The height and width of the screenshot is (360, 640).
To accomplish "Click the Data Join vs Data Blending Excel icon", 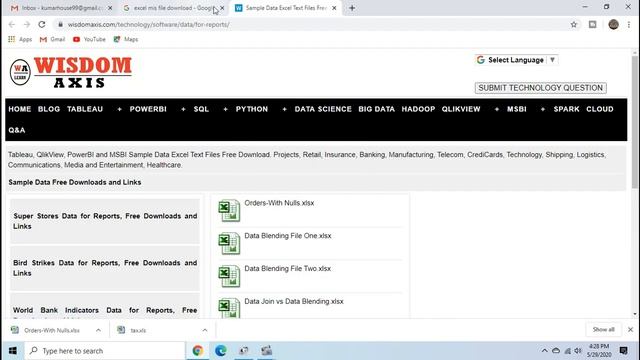I will [229, 308].
